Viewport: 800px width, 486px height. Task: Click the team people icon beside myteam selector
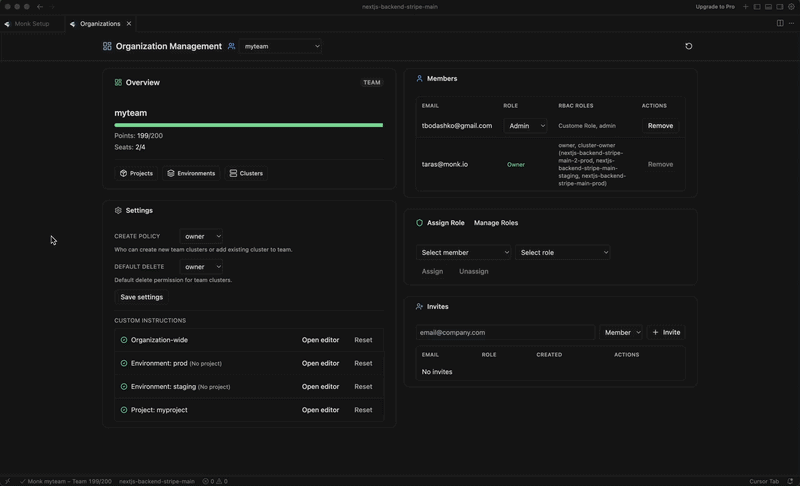coord(231,46)
